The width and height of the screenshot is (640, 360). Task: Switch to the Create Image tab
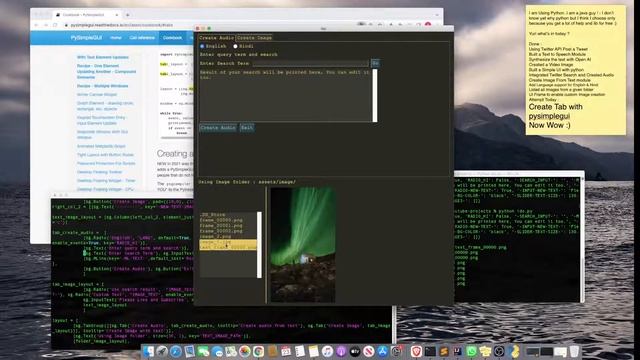pos(254,38)
